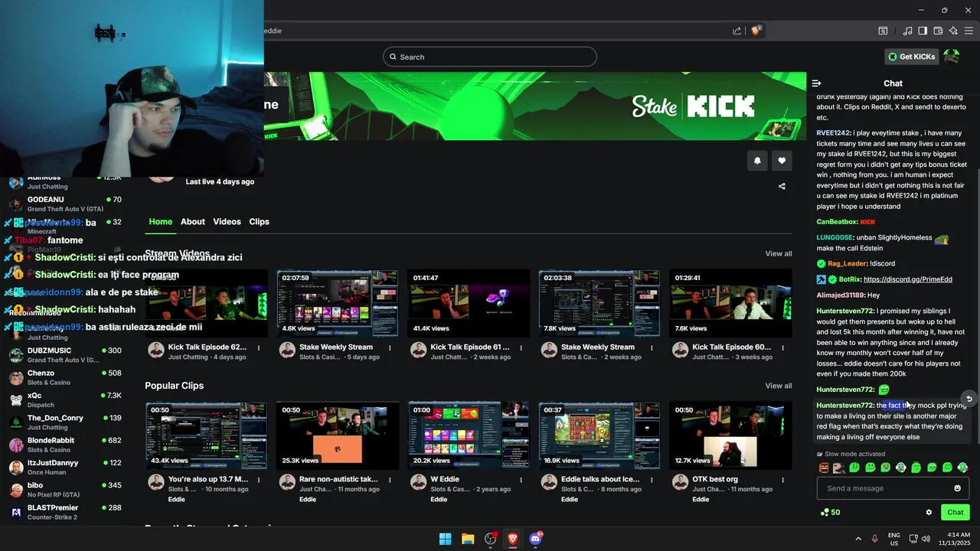This screenshot has width=980, height=551.
Task: Toggle the follow heart button
Action: point(782,161)
